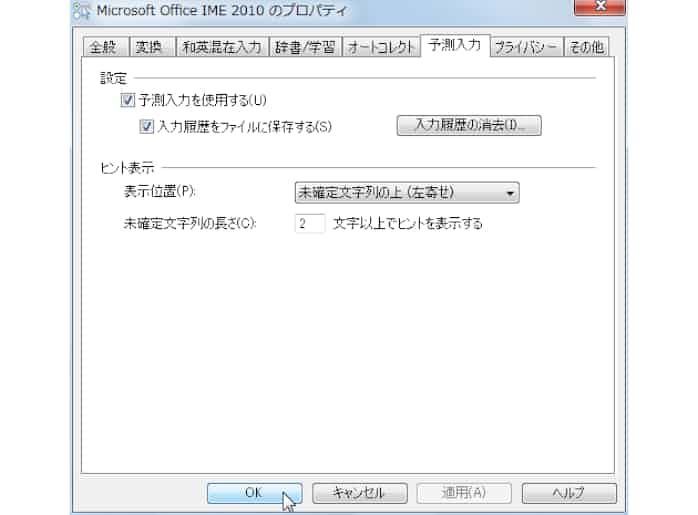Click the キャンセル button
Viewport: 698px width, 515px height.
click(360, 493)
